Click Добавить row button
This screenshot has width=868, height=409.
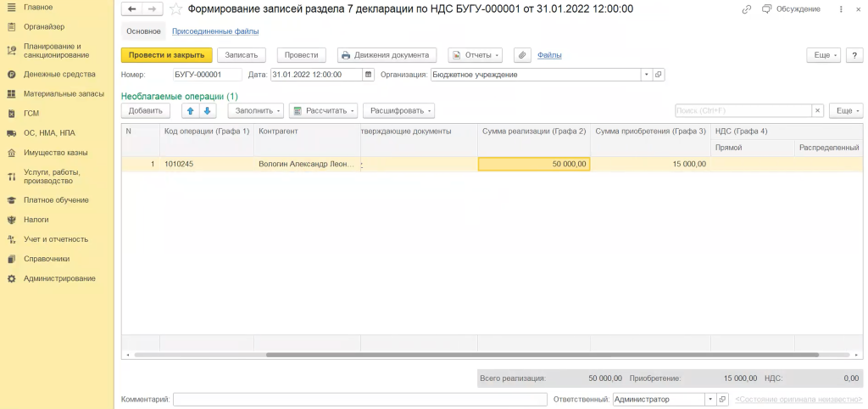point(145,111)
